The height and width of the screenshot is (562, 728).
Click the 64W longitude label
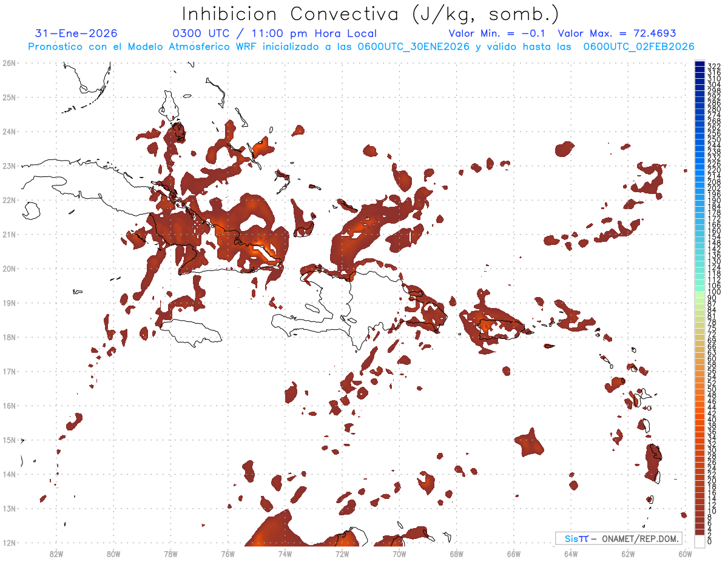tap(571, 554)
